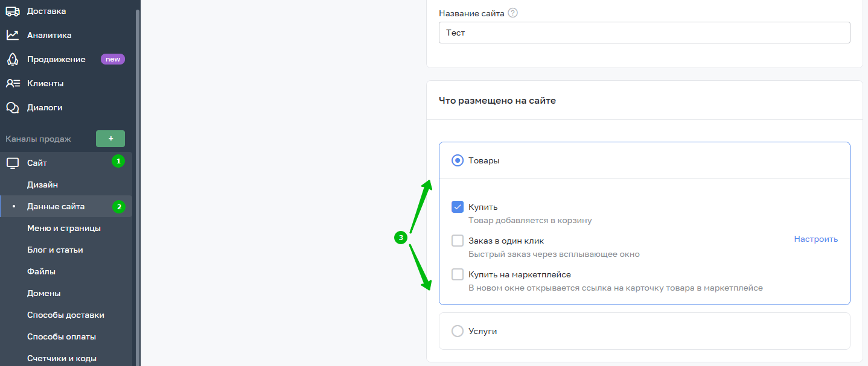Open the Клиенты people icon
The image size is (868, 366).
[13, 83]
